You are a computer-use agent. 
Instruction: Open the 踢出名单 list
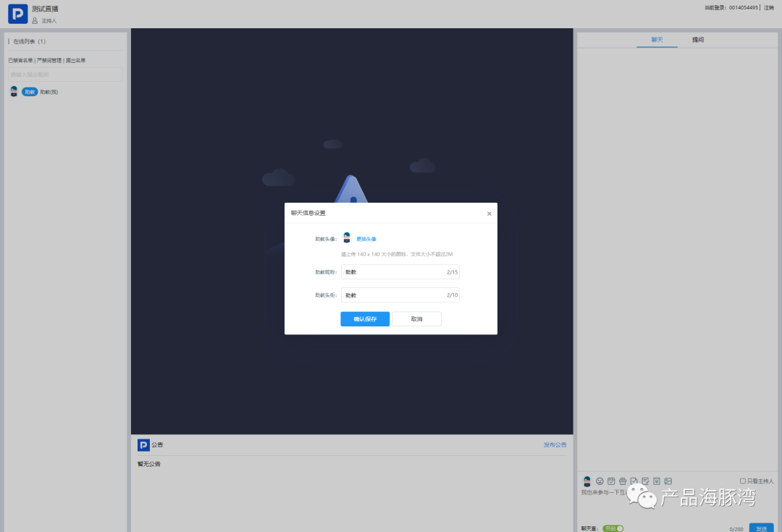pos(76,60)
